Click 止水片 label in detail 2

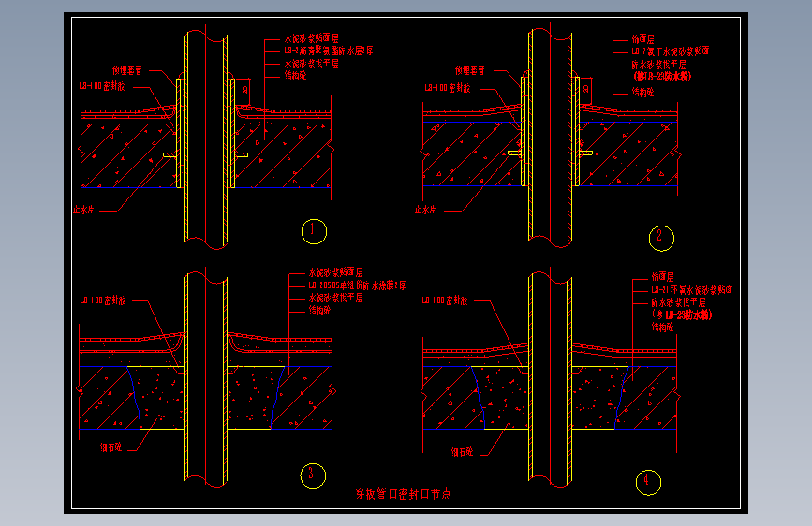pos(425,210)
